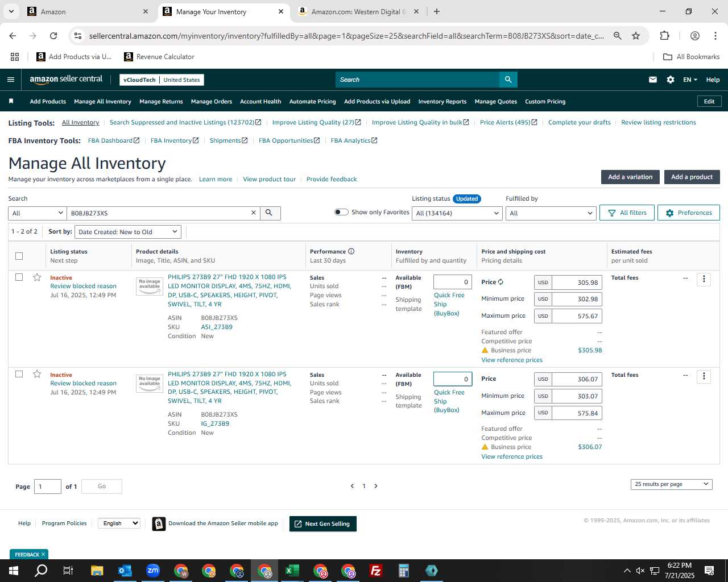The width and height of the screenshot is (728, 582).
Task: Open All filters button
Action: (627, 213)
